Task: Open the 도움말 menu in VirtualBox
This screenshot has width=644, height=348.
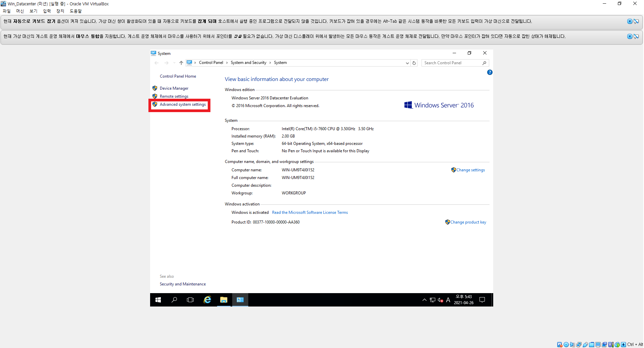Action: [x=76, y=11]
